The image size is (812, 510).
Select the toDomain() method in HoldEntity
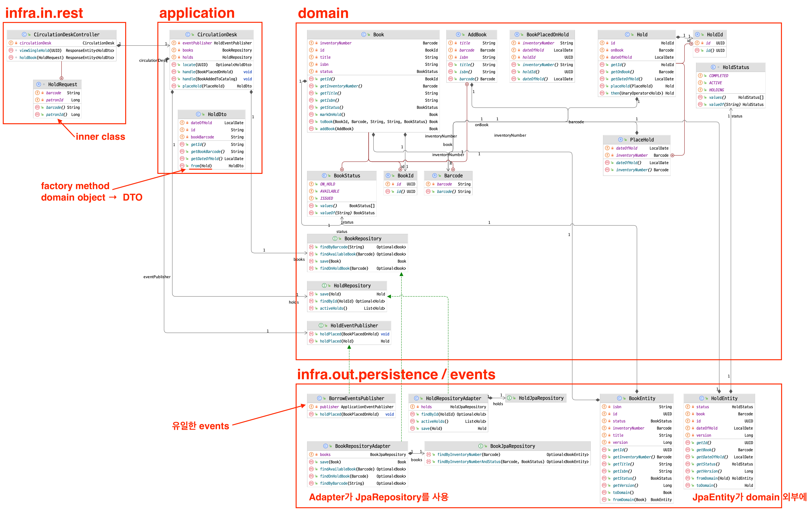point(719,486)
